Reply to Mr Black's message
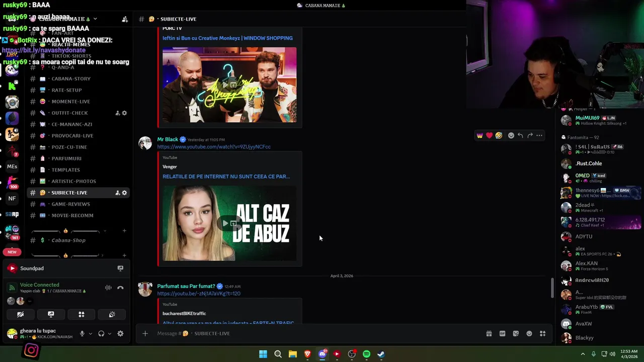The width and height of the screenshot is (644, 362). pyautogui.click(x=520, y=135)
